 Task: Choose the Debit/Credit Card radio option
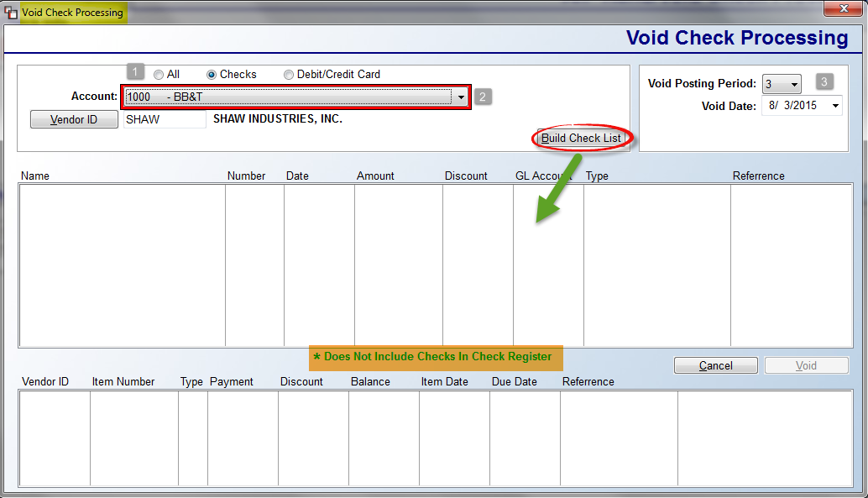(x=289, y=75)
